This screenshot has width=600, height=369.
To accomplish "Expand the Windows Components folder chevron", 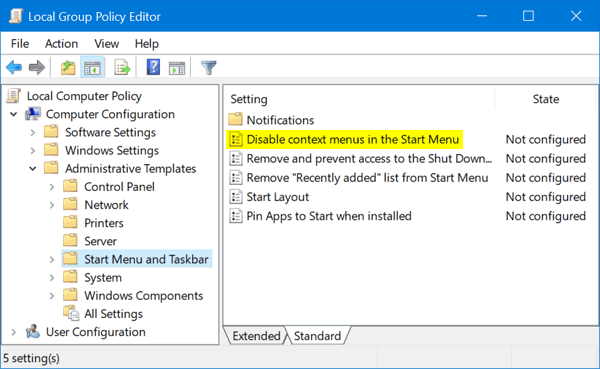I will pos(52,296).
